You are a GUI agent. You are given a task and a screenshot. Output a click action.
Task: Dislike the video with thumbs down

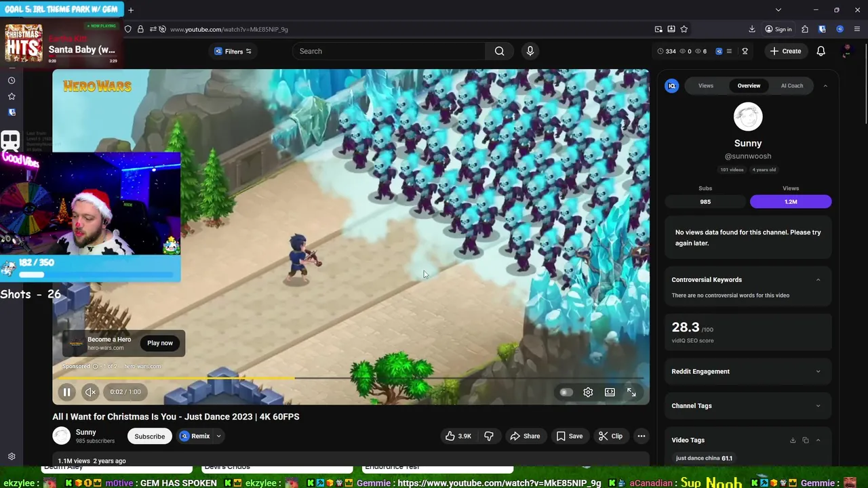pyautogui.click(x=488, y=436)
